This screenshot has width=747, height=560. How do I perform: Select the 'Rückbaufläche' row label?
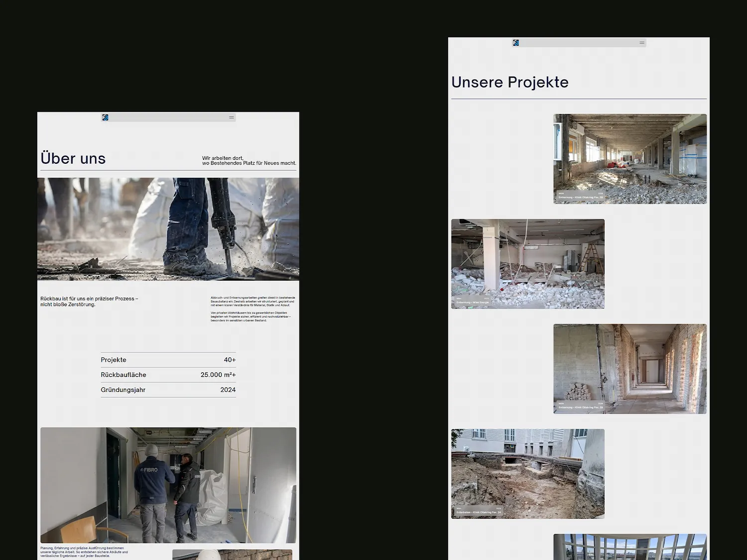124,375
